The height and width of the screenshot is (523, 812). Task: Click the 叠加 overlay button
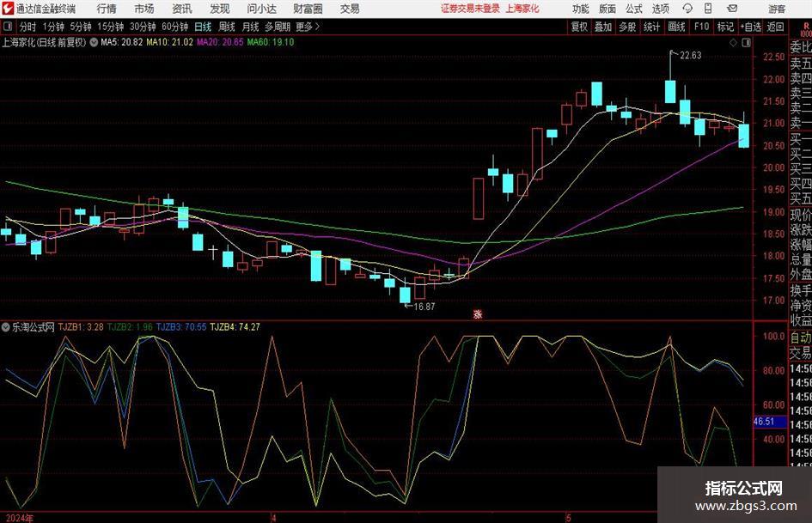(x=603, y=27)
